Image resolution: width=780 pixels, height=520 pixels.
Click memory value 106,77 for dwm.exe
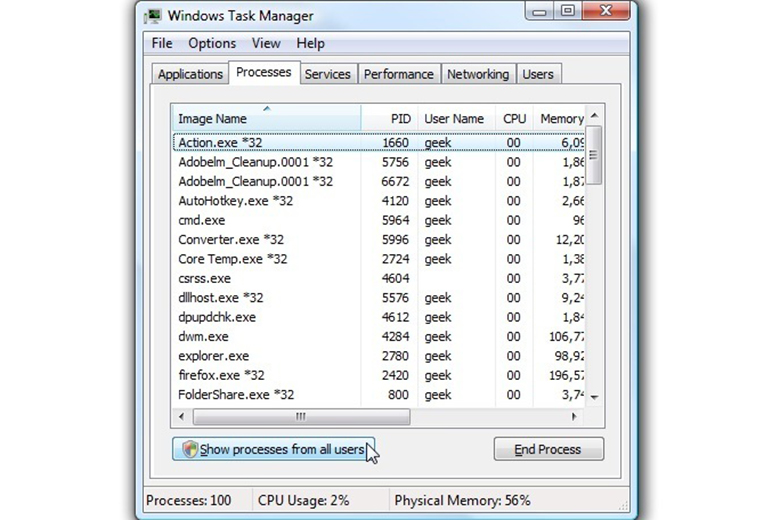567,337
